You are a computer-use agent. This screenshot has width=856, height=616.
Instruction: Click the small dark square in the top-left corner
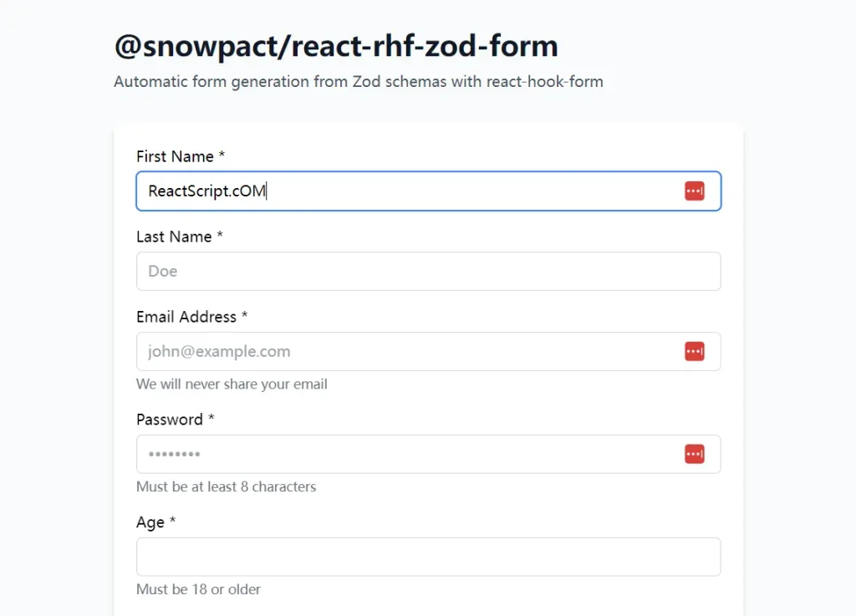click(x=11, y=11)
